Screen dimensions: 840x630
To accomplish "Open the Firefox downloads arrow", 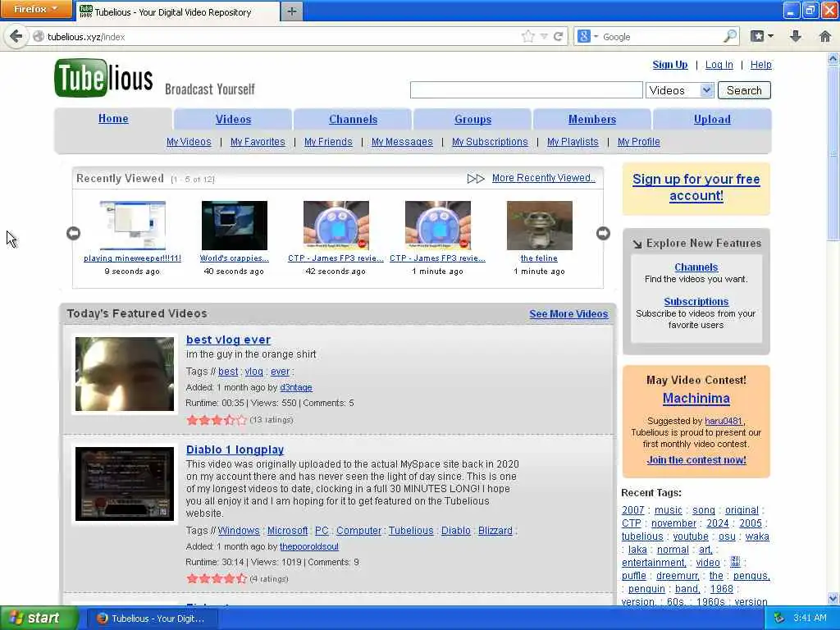I will click(x=796, y=36).
